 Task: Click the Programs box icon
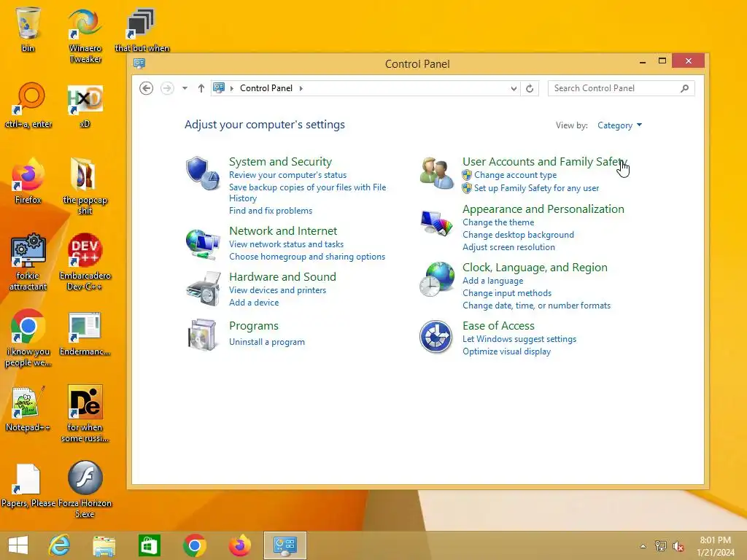coord(203,334)
